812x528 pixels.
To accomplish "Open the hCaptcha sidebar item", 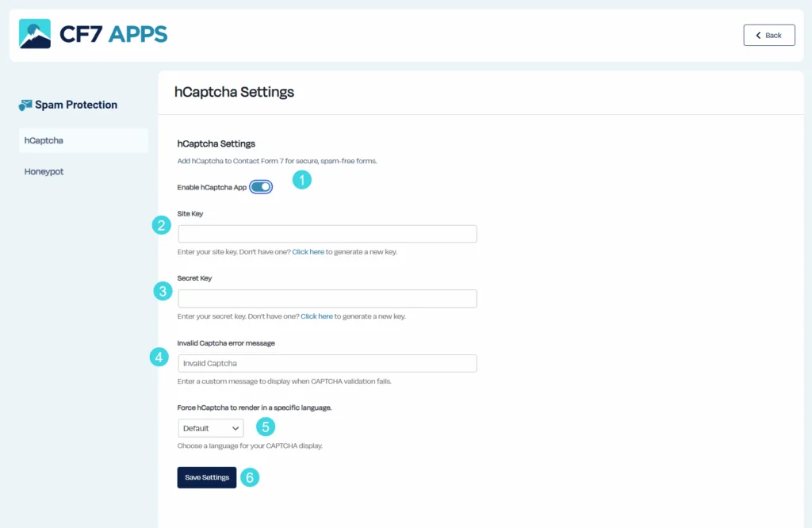I will (x=83, y=140).
